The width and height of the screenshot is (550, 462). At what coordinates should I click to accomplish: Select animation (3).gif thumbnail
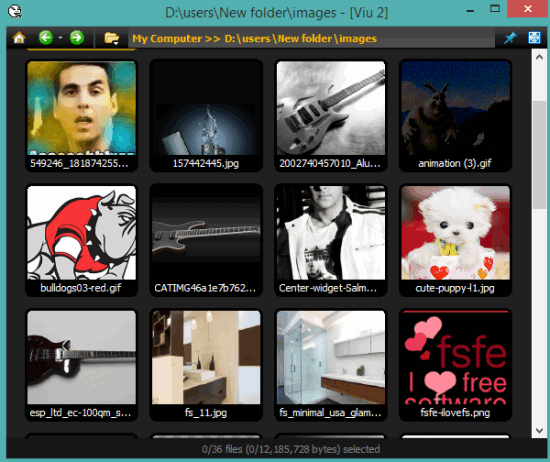tap(455, 115)
